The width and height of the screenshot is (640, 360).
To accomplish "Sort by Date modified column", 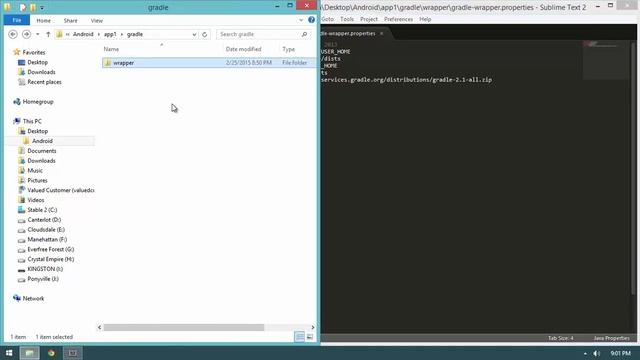I will (244, 49).
